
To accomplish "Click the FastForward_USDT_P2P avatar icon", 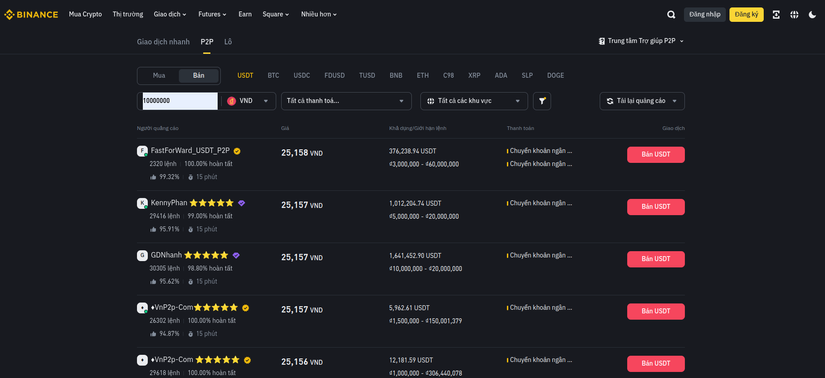I will (142, 151).
